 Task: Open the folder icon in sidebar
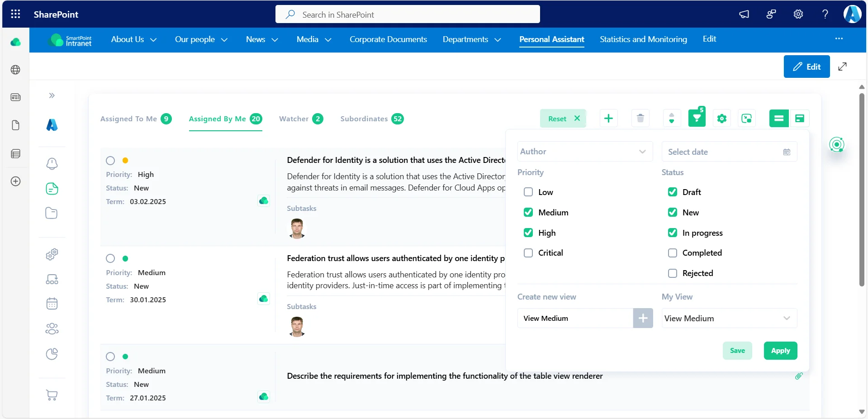(52, 213)
